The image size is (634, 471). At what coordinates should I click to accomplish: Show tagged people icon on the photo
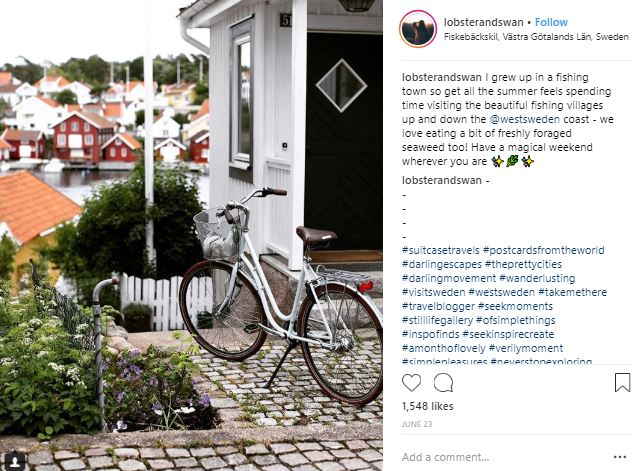pos(15,461)
